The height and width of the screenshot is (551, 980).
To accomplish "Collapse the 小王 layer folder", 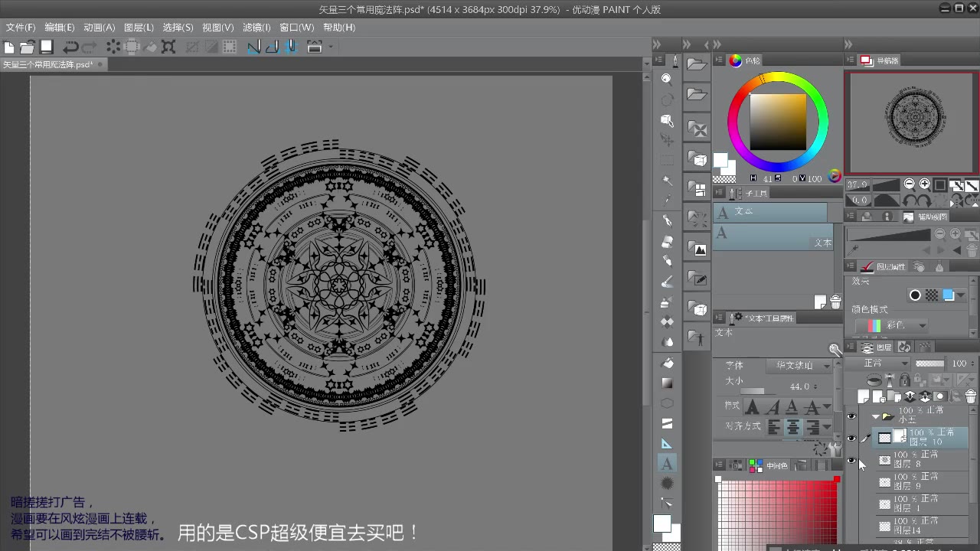I will 876,416.
